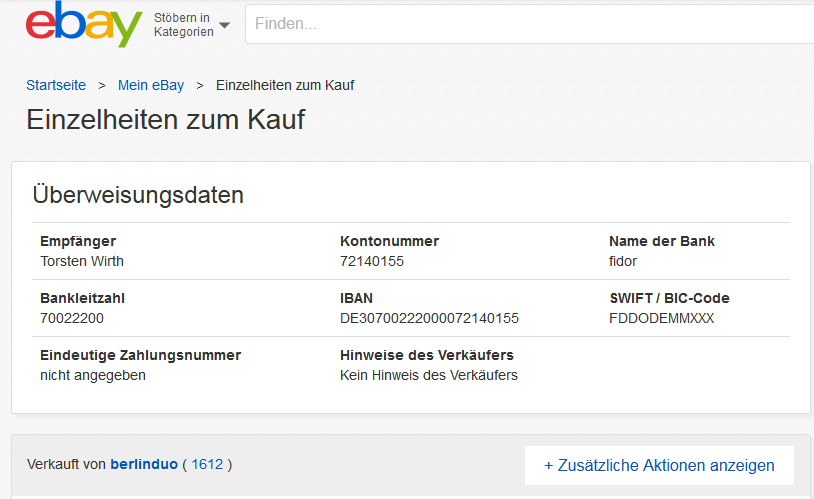Select the SWIFT / BIC-Code label
814x499 pixels.
coord(669,298)
